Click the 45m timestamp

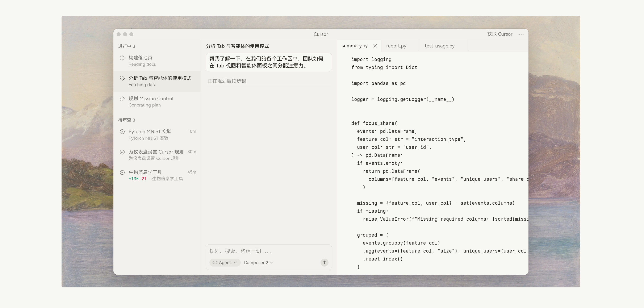click(x=192, y=172)
